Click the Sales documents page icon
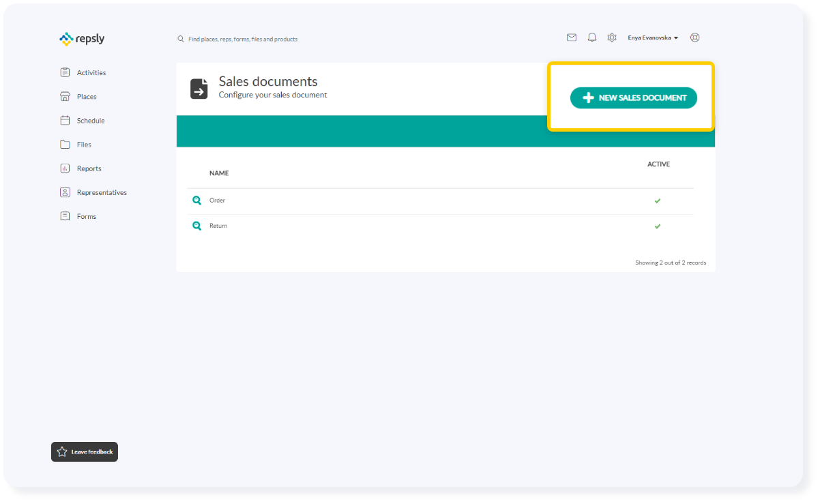 [x=199, y=89]
